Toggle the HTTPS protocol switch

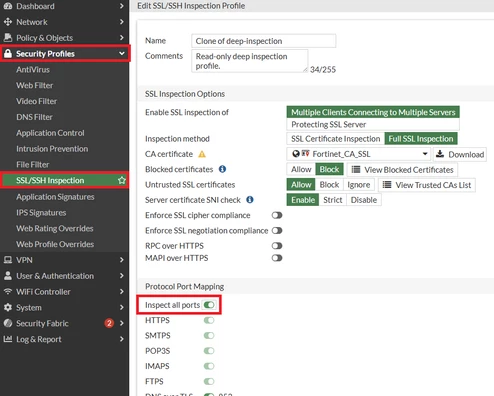pyautogui.click(x=209, y=320)
